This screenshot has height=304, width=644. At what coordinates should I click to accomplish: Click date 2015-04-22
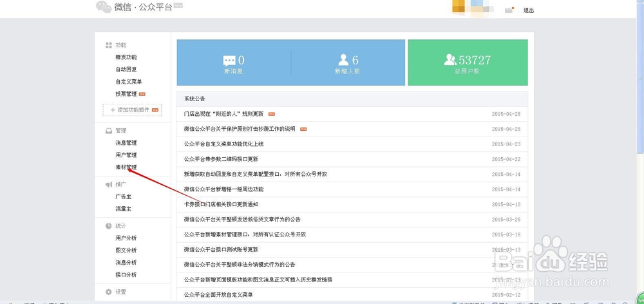click(506, 159)
